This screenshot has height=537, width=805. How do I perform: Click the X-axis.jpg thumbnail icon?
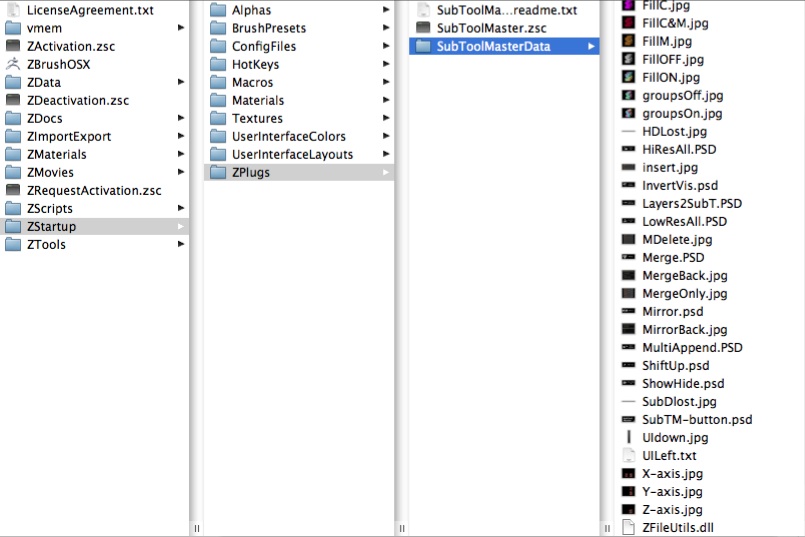[x=628, y=473]
